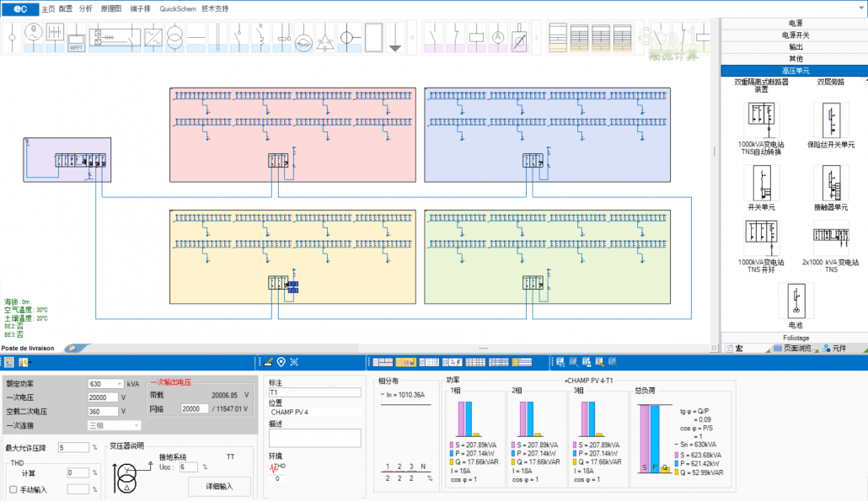Expand the 电源开关 category
The image size is (868, 501).
795,35
